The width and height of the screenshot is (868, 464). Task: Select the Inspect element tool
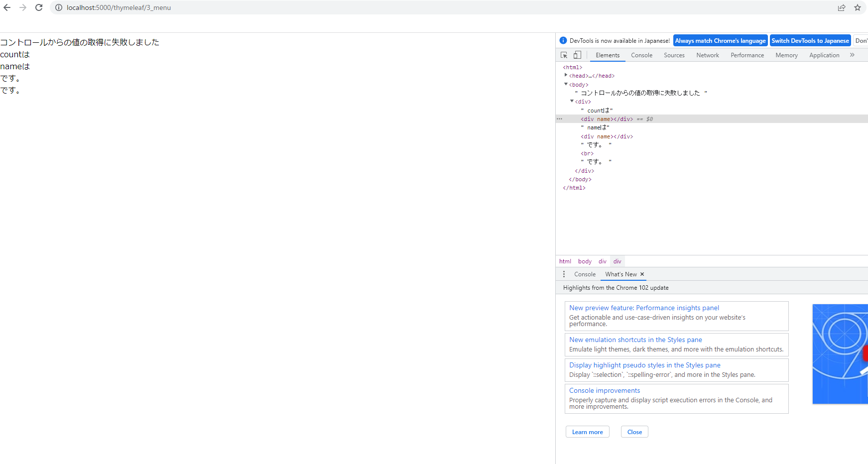[x=564, y=55]
